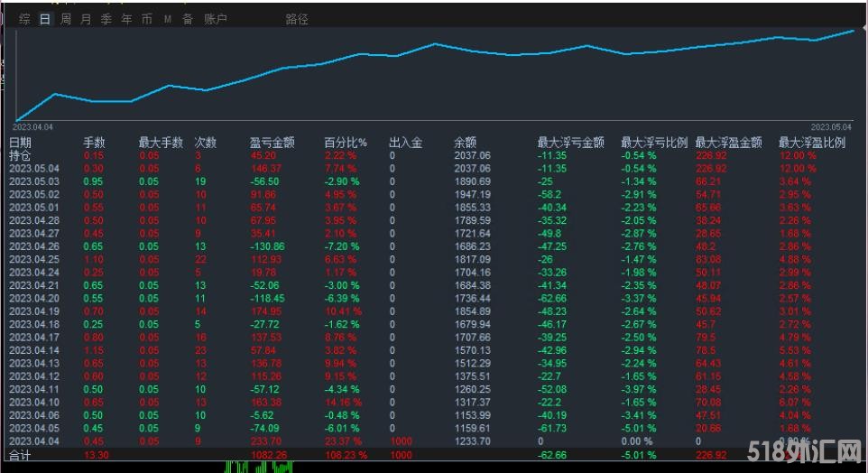The image size is (868, 473).
Task: Select the 2023.05.04 date row
Action: tap(33, 169)
